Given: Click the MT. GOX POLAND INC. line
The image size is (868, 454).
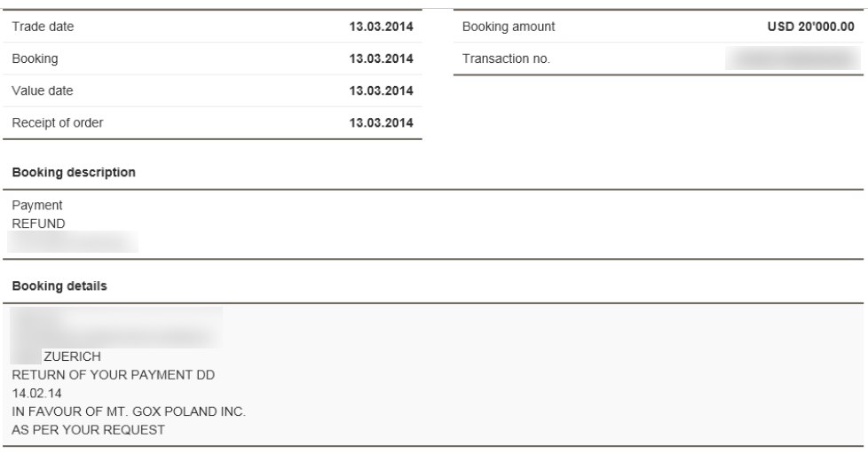Looking at the screenshot, I should pos(129,411).
